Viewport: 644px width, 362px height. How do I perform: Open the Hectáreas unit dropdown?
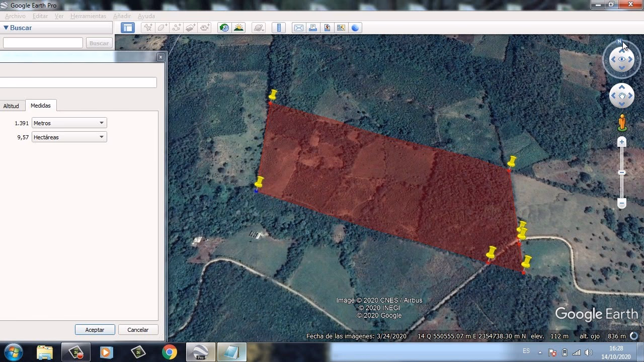coord(69,137)
